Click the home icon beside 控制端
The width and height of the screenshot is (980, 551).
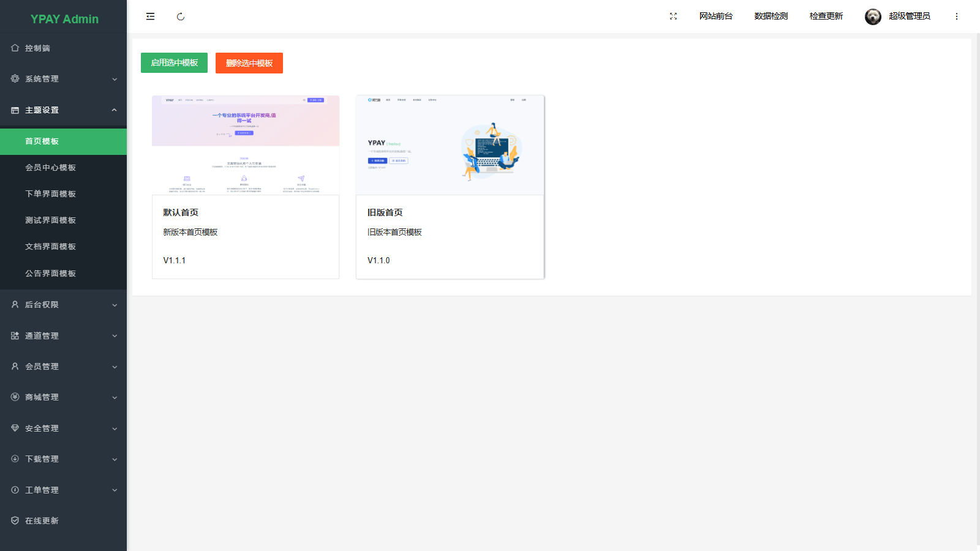pos(15,48)
